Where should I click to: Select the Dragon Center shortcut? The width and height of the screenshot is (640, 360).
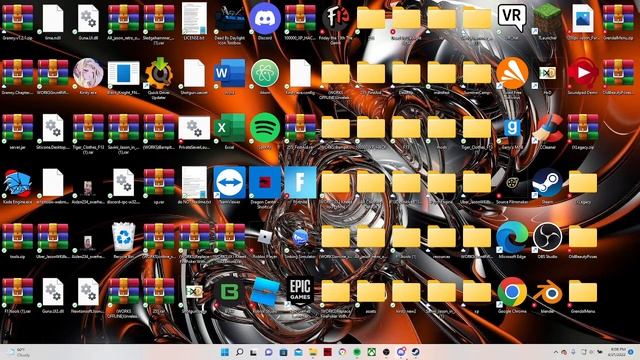pos(265,182)
